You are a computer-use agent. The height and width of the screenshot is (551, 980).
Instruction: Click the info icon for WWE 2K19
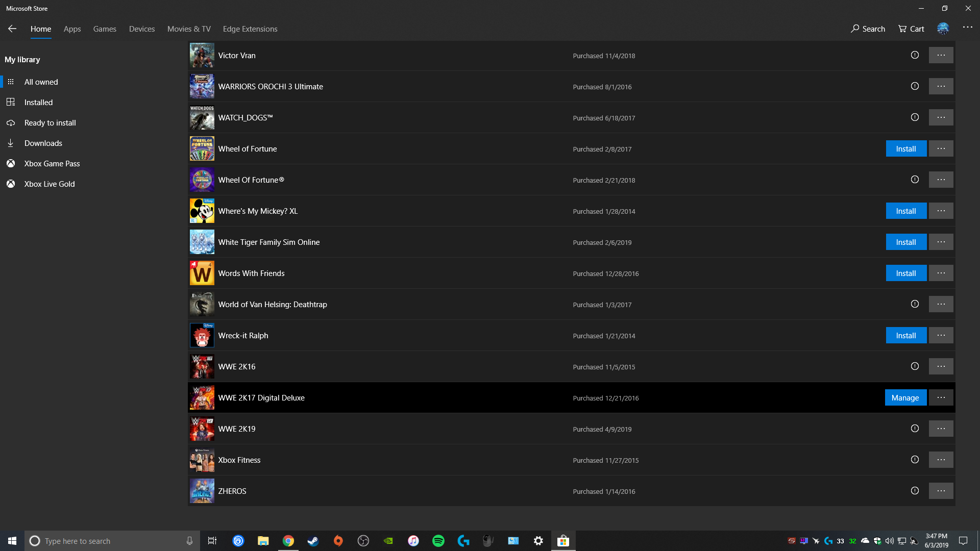click(x=915, y=429)
